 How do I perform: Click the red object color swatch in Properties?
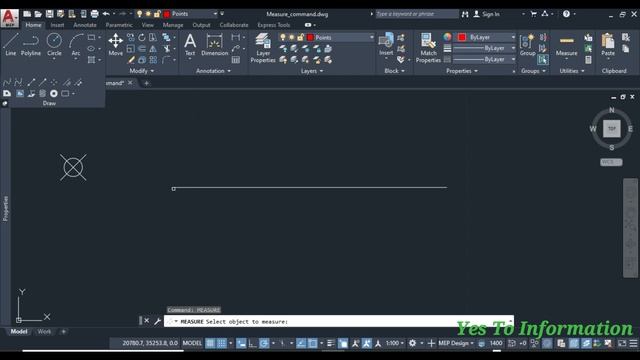[462, 37]
